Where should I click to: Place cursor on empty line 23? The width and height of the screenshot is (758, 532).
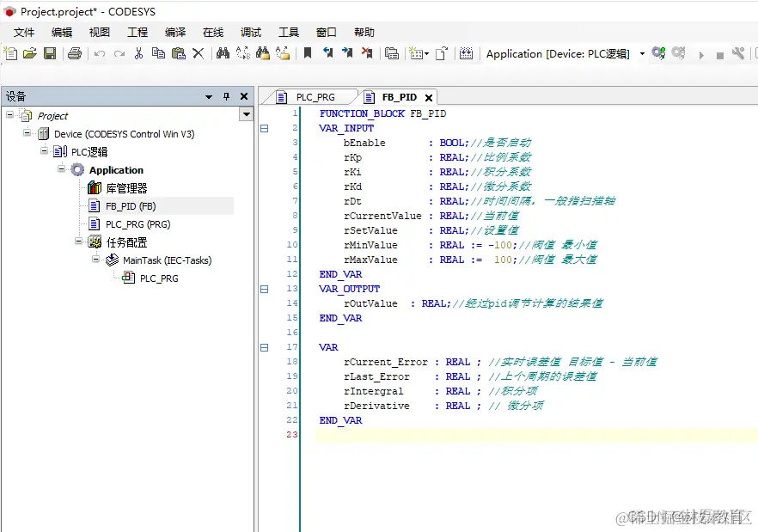pyautogui.click(x=536, y=435)
